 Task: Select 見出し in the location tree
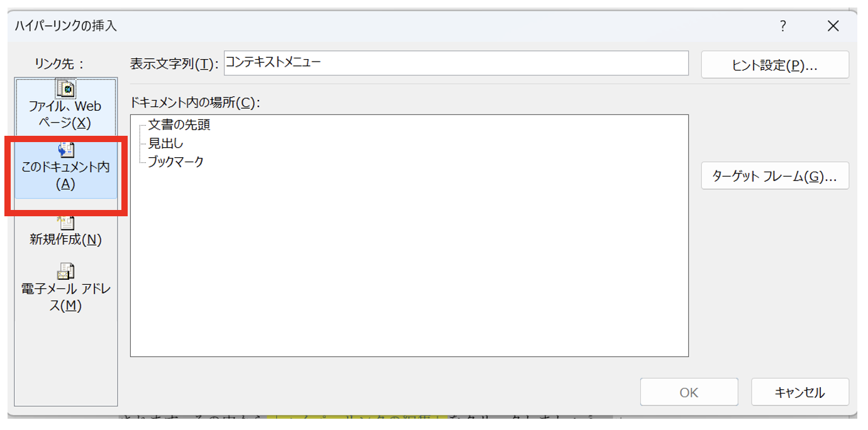(x=165, y=143)
